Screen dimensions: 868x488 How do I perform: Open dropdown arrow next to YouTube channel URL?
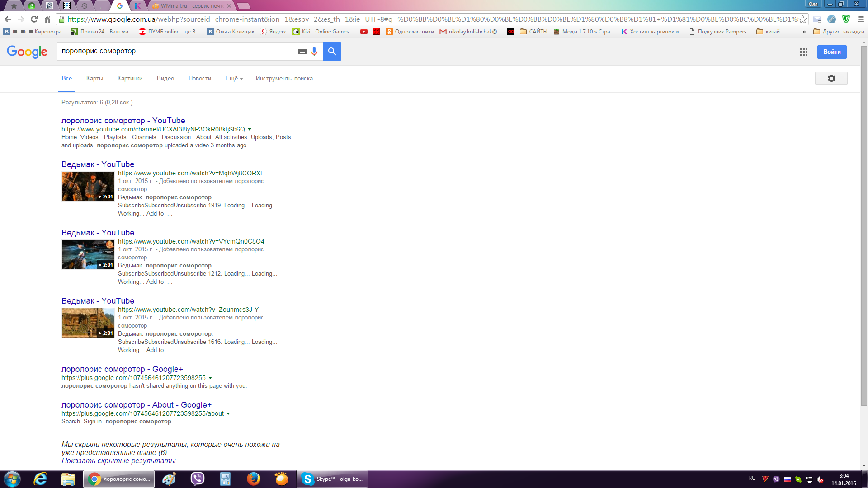(x=250, y=130)
